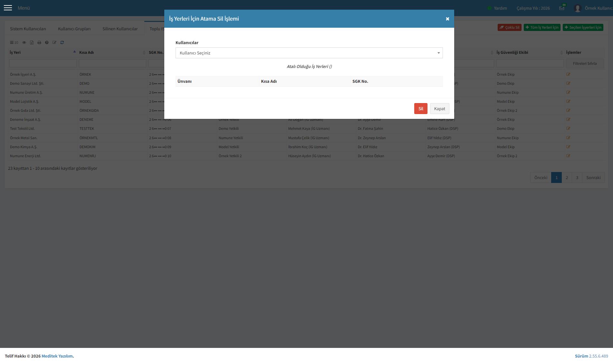Go to Önceki page

click(541, 177)
